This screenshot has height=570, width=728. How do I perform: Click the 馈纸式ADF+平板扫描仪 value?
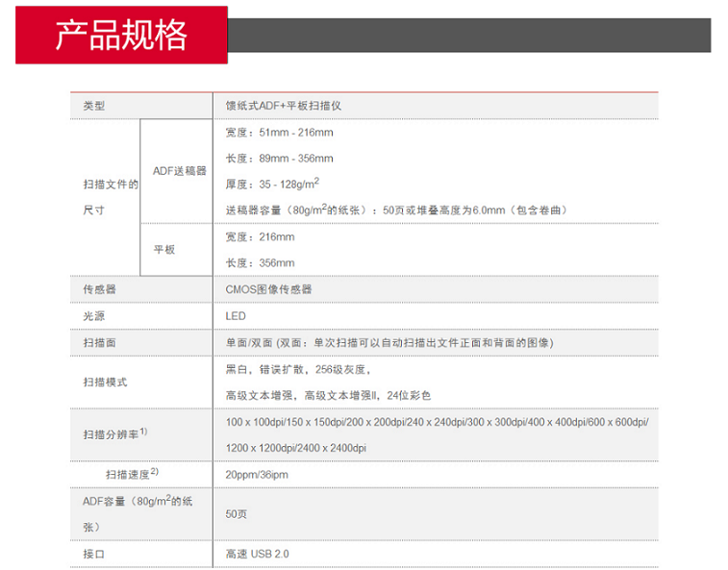click(x=284, y=106)
